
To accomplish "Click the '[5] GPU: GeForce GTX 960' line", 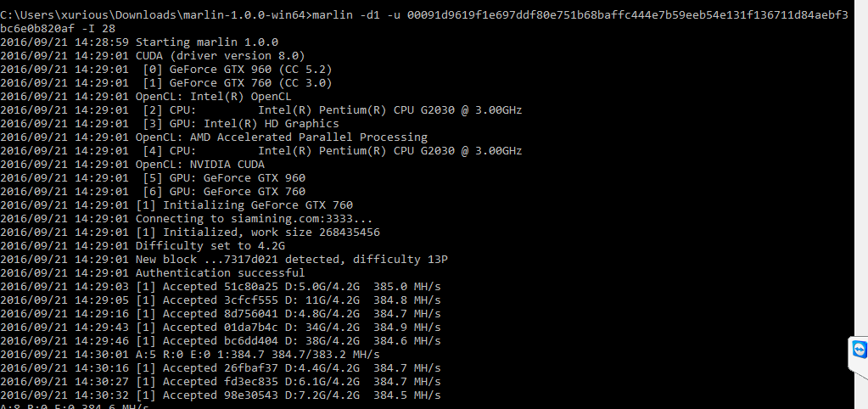I will [153, 177].
